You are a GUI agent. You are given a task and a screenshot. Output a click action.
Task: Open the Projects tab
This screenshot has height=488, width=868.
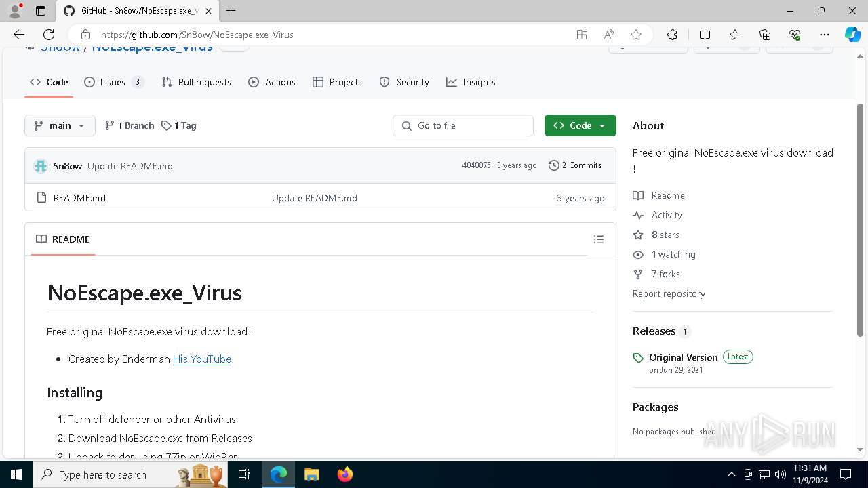tap(338, 82)
